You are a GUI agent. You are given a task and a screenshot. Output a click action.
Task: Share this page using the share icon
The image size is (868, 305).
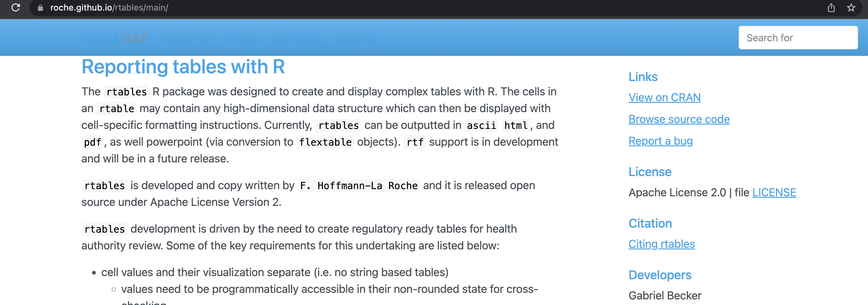[831, 8]
